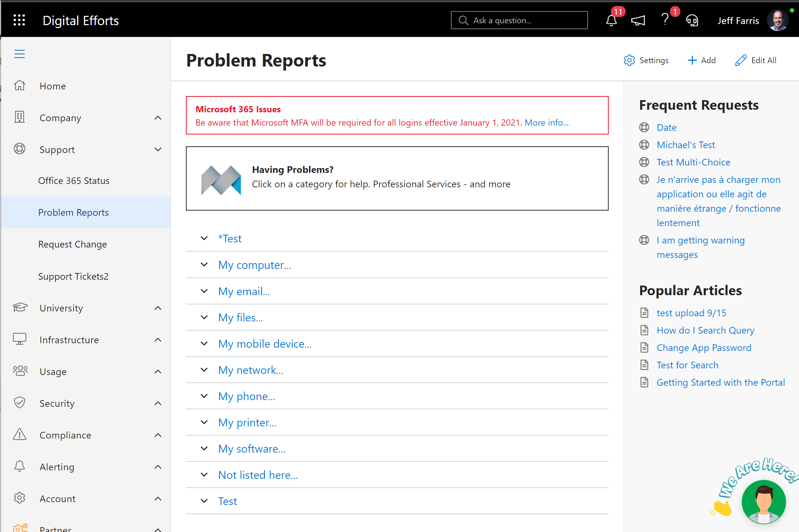Open My mobile device... category
Image resolution: width=799 pixels, height=532 pixels.
coord(265,344)
